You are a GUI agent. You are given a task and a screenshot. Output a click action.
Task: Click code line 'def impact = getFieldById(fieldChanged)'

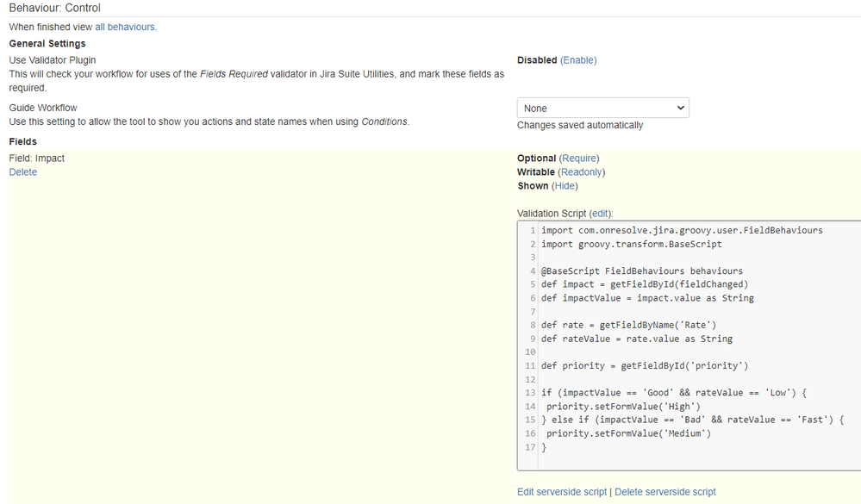point(645,284)
